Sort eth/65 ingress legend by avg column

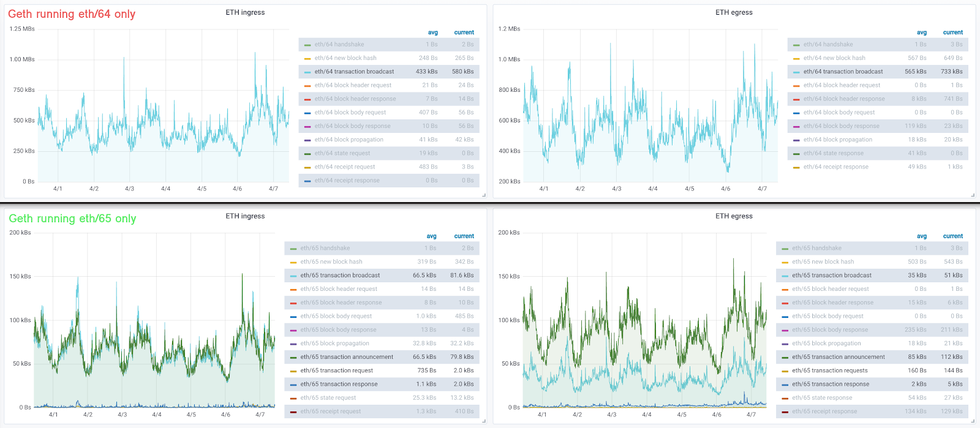pyautogui.click(x=431, y=236)
